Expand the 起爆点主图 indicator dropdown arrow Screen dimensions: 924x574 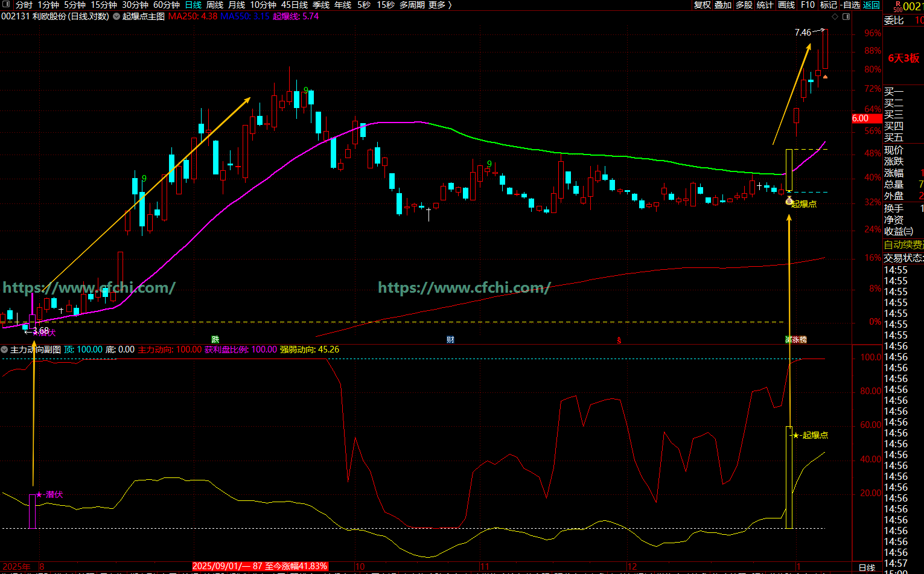click(116, 16)
